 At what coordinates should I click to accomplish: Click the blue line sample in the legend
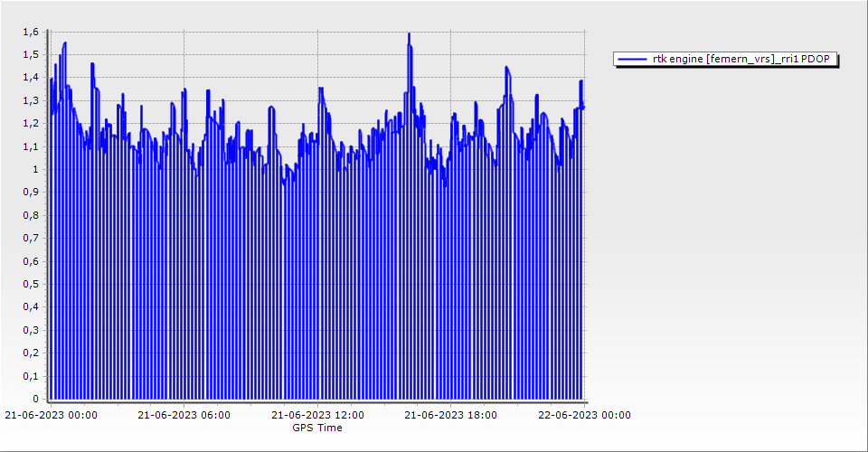pyautogui.click(x=632, y=60)
